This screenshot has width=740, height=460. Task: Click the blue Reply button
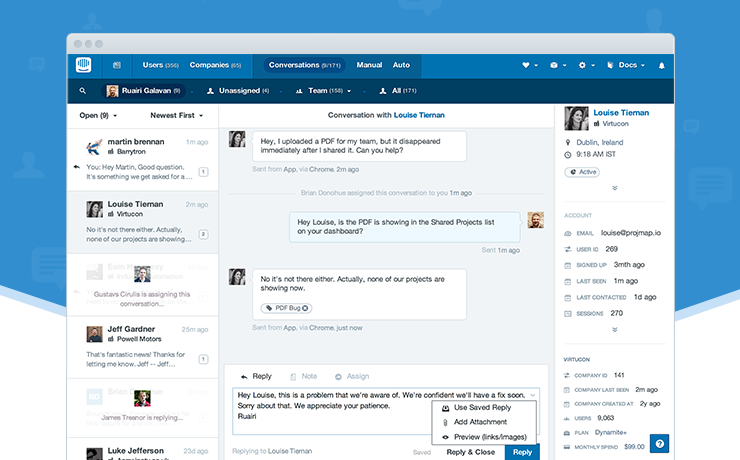click(521, 452)
